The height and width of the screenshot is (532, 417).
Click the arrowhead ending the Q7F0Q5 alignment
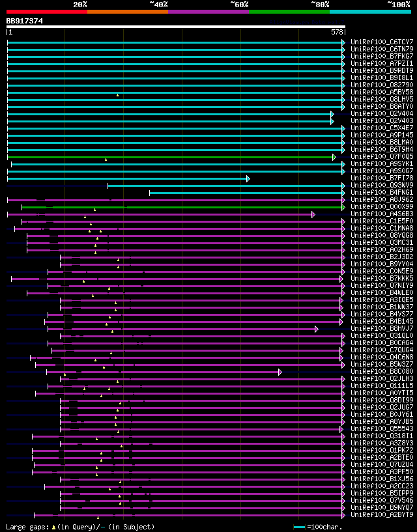click(x=334, y=157)
